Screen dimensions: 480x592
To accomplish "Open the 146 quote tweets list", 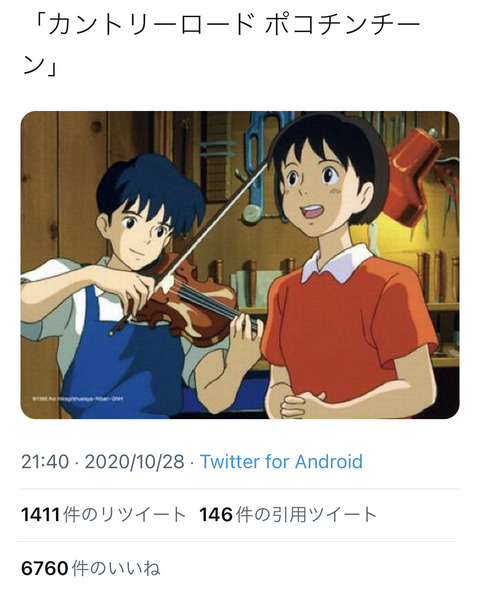I will click(288, 515).
